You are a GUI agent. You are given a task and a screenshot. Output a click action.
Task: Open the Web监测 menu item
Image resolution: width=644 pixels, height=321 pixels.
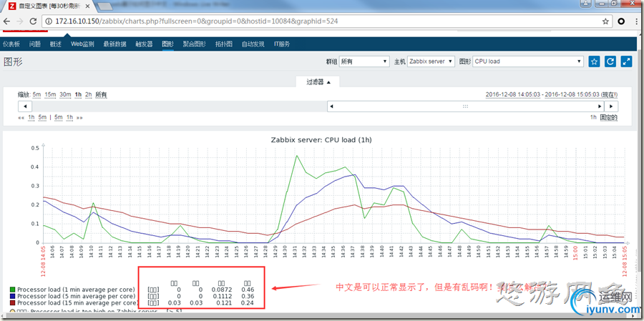[x=82, y=44]
